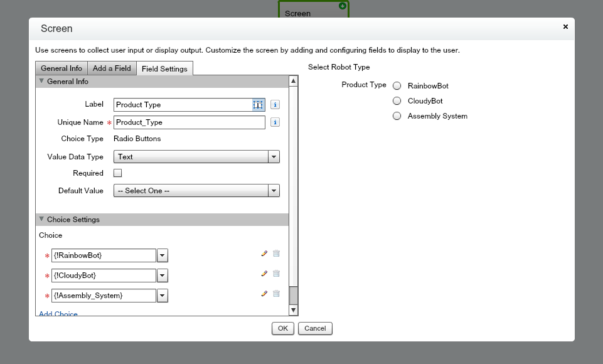Delete the RainbowBot choice via trash icon
This screenshot has width=603, height=364.
[x=276, y=253]
